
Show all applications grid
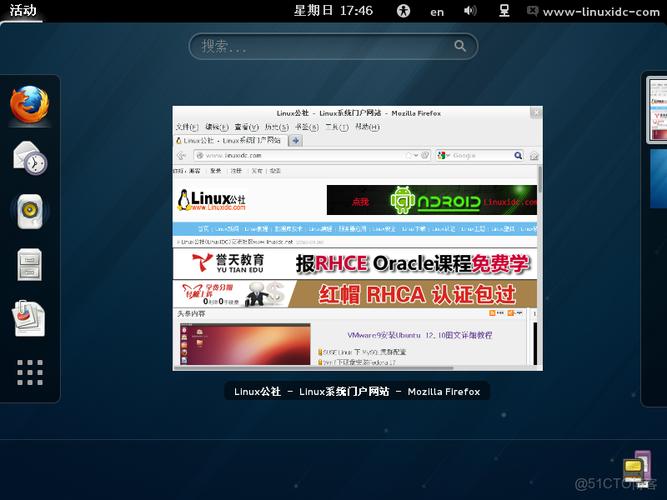30,372
